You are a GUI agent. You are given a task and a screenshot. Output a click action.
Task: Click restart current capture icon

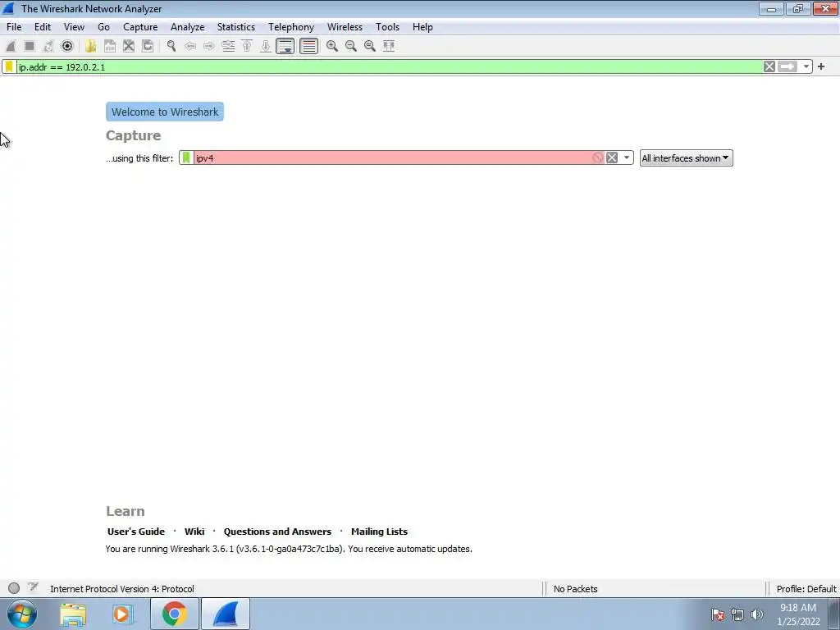(x=48, y=46)
